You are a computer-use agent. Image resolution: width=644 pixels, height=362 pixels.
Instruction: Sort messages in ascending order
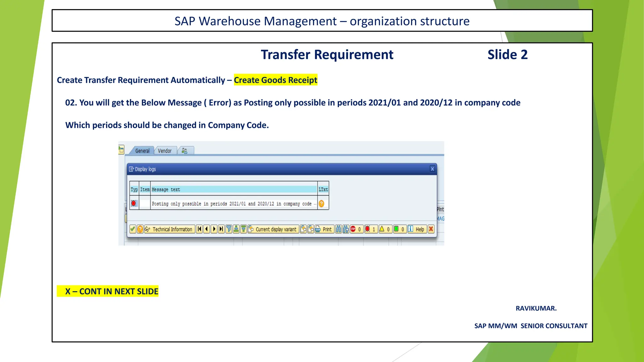point(236,229)
